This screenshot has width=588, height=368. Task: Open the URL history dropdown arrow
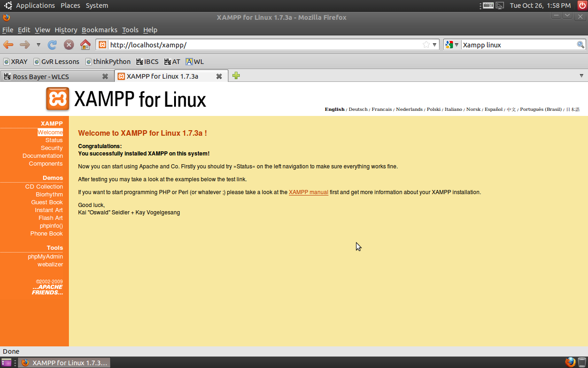click(x=435, y=45)
